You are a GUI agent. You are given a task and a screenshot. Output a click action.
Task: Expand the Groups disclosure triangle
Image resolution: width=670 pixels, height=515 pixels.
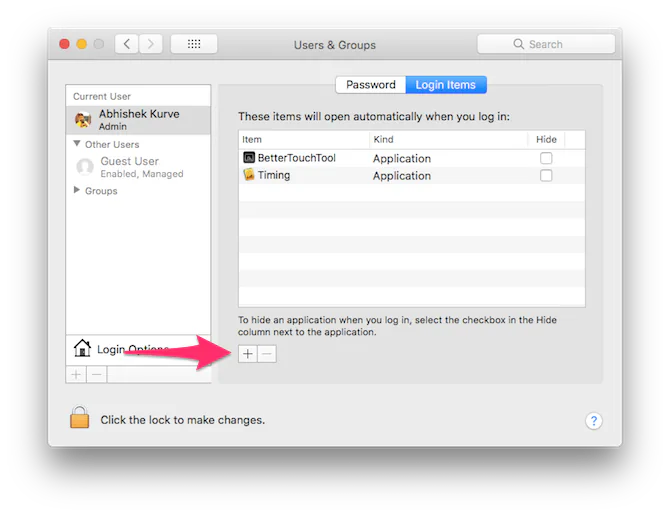77,190
